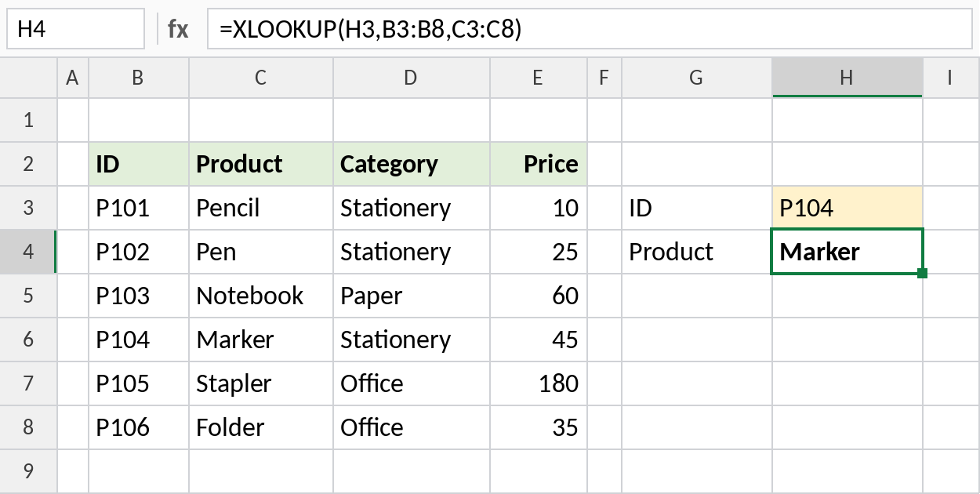Select column E header
Image resolution: width=980 pixels, height=494 pixels.
coord(539,78)
